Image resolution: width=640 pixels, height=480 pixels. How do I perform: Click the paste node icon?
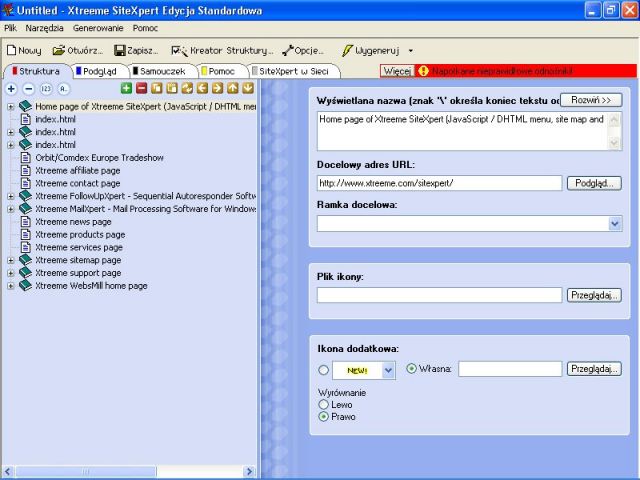[172, 88]
